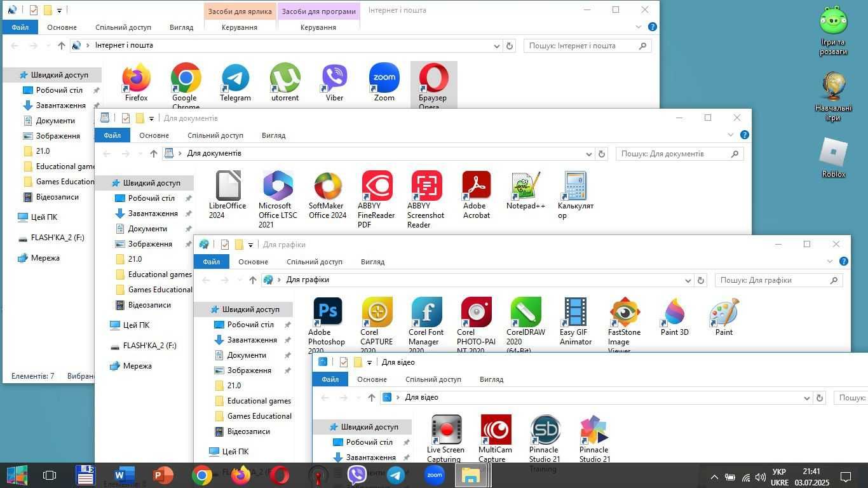Image resolution: width=868 pixels, height=488 pixels.
Task: Select the utorrent shortcut icon
Action: pyautogui.click(x=285, y=82)
